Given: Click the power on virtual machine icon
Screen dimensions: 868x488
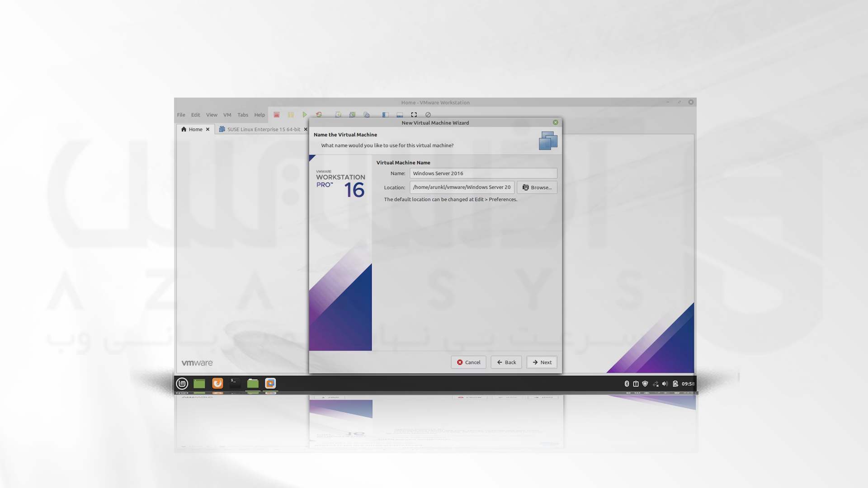Looking at the screenshot, I should 305,114.
